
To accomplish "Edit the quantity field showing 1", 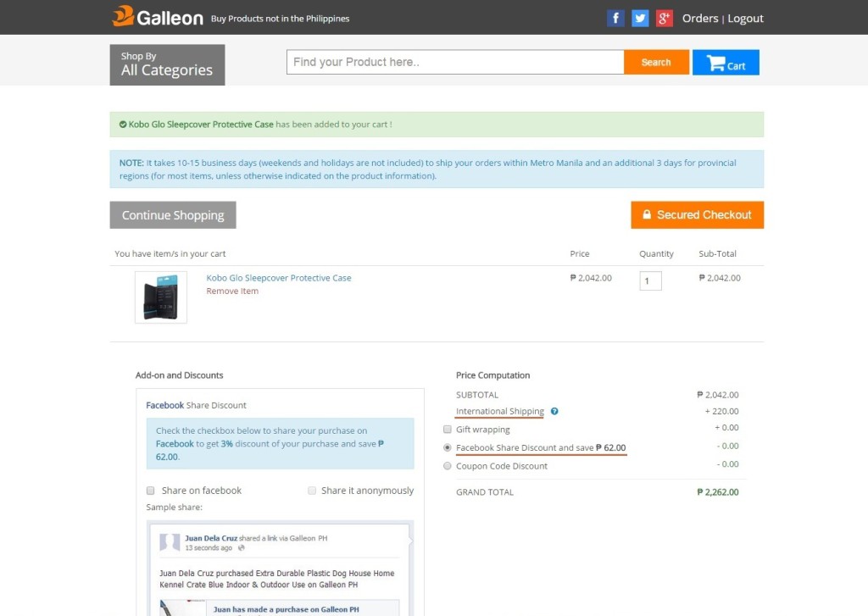I will (x=650, y=280).
